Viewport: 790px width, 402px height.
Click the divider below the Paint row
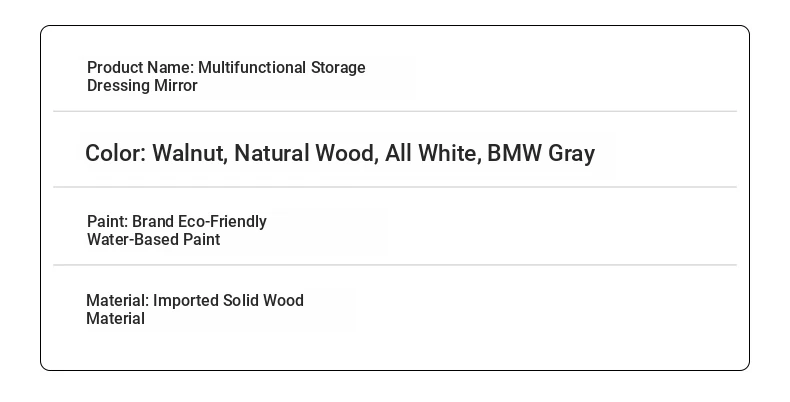point(395,264)
